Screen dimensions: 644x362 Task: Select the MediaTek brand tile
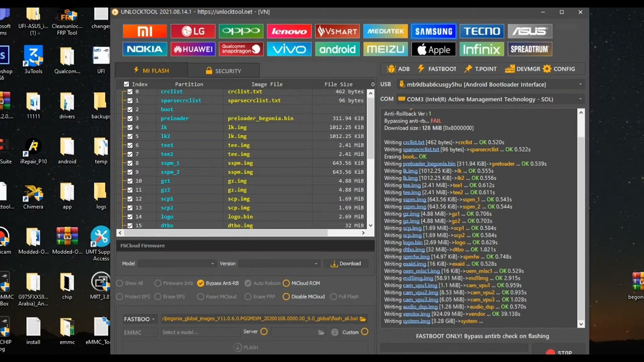pos(385,31)
